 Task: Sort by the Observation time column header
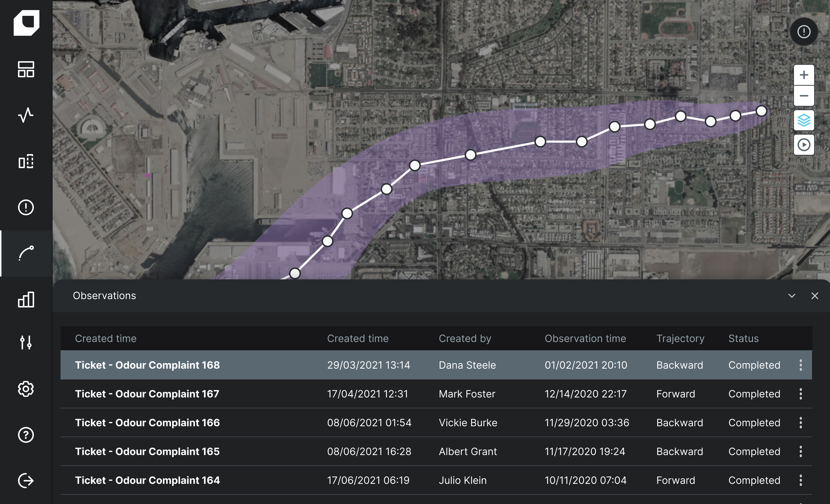585,338
